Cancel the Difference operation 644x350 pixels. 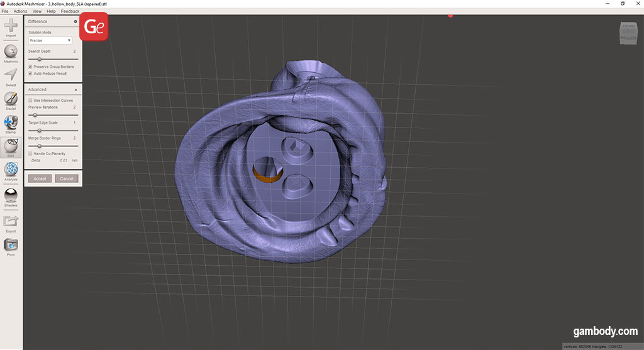[66, 178]
